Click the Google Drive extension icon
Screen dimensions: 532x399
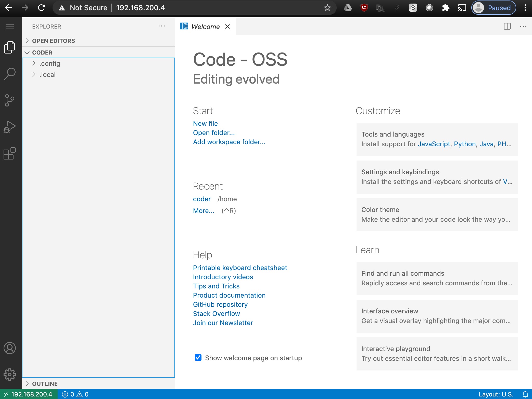tap(348, 8)
